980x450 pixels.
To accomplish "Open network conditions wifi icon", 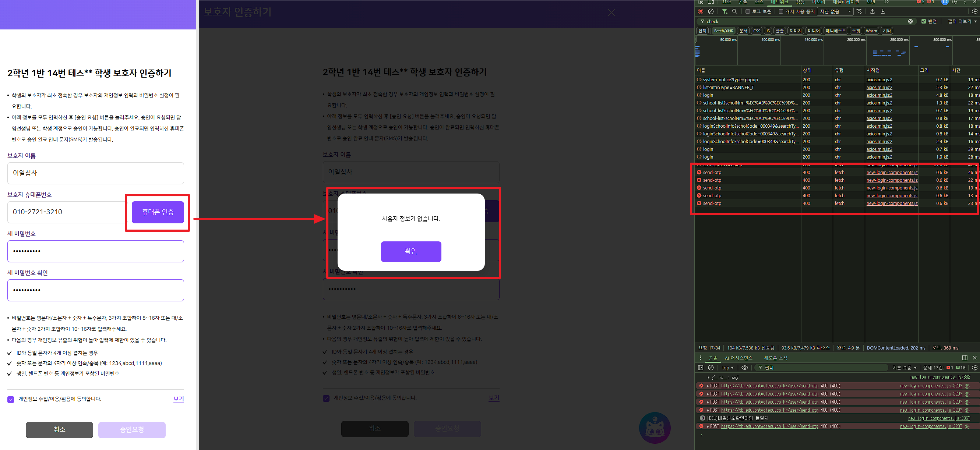I will coord(859,11).
